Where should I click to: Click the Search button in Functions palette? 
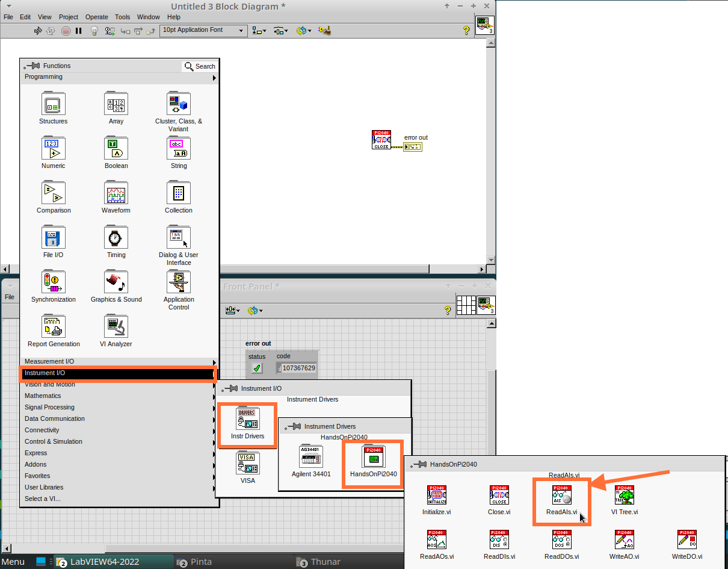click(x=200, y=66)
